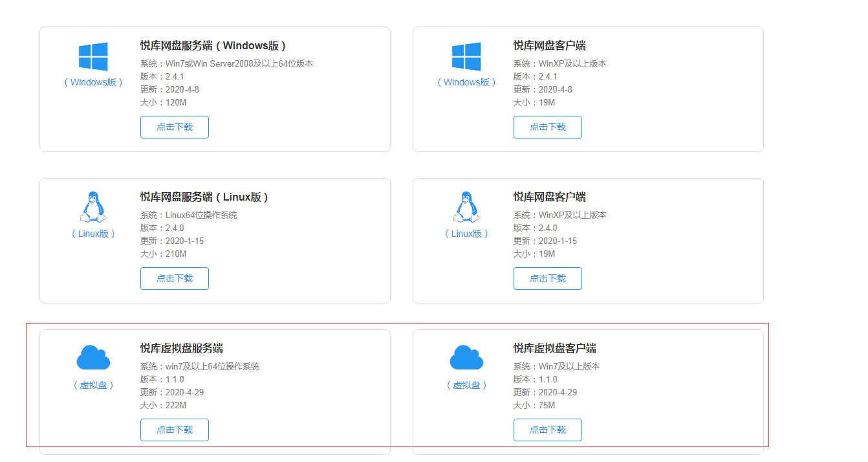The image size is (868, 462).
Task: Click （虚拟盘） label under 服务端 cloud
Action: (93, 385)
